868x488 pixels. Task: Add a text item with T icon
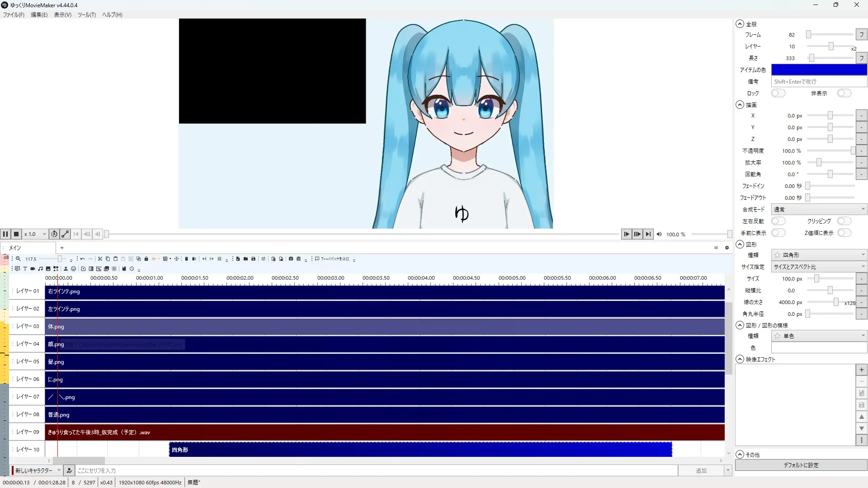[25, 269]
